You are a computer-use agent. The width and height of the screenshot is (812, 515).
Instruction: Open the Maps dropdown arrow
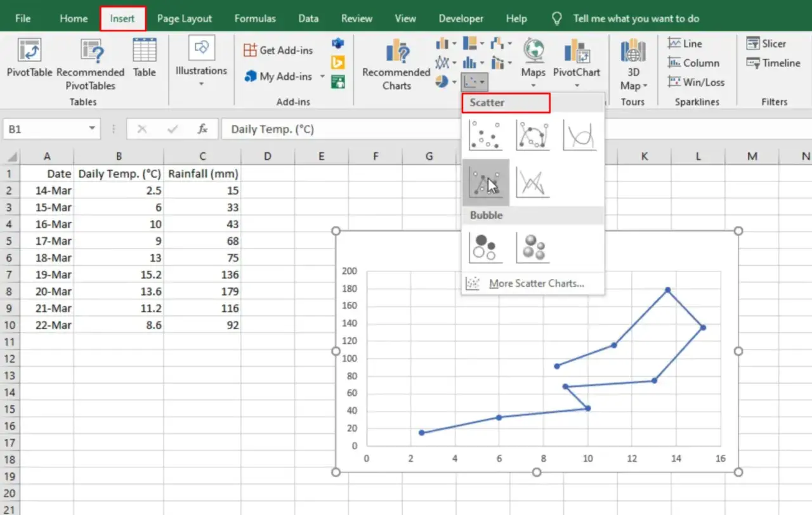(x=534, y=86)
